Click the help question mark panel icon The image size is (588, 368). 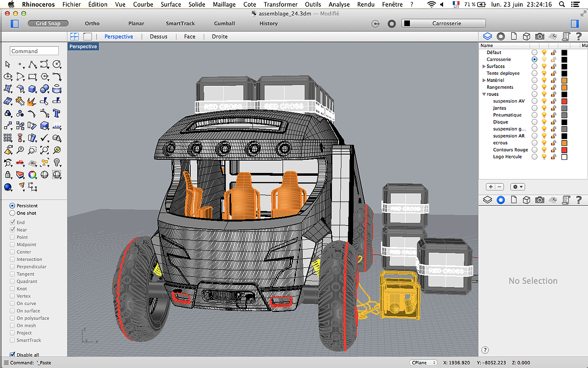coord(579,37)
